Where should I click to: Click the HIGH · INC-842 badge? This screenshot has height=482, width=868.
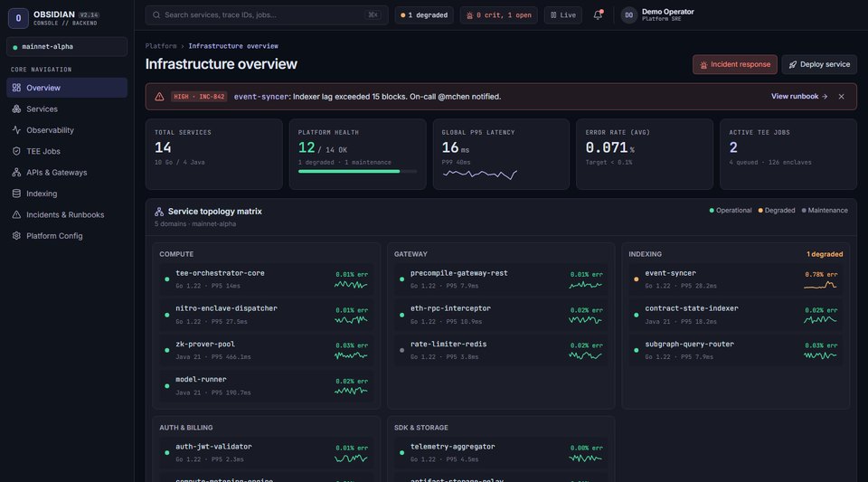click(x=199, y=96)
